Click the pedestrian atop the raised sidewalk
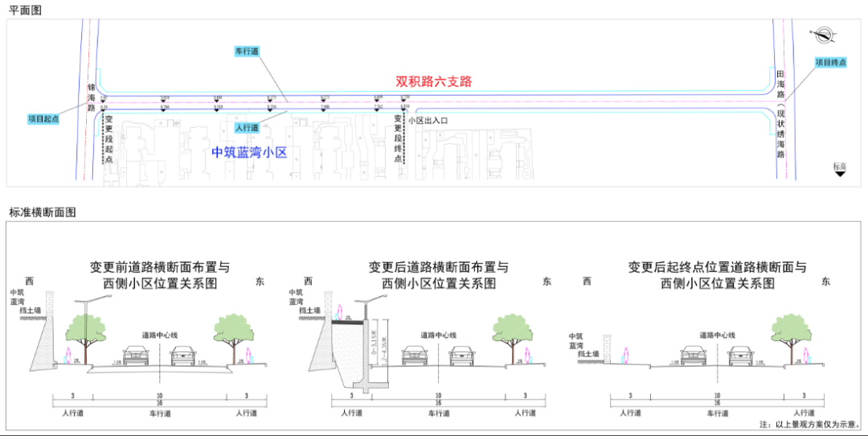The image size is (868, 436). (x=340, y=311)
